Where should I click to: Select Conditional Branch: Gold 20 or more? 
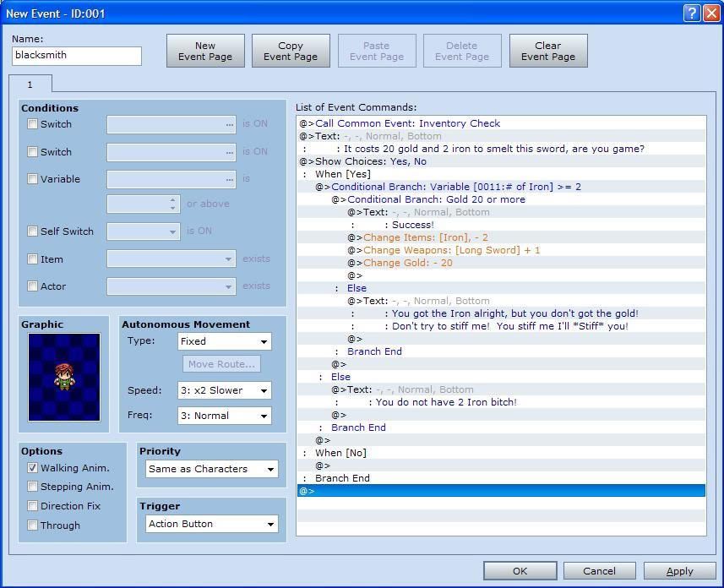click(502, 199)
